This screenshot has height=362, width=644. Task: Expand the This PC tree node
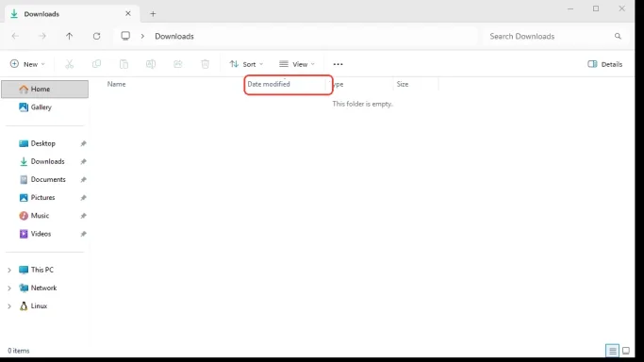9,270
